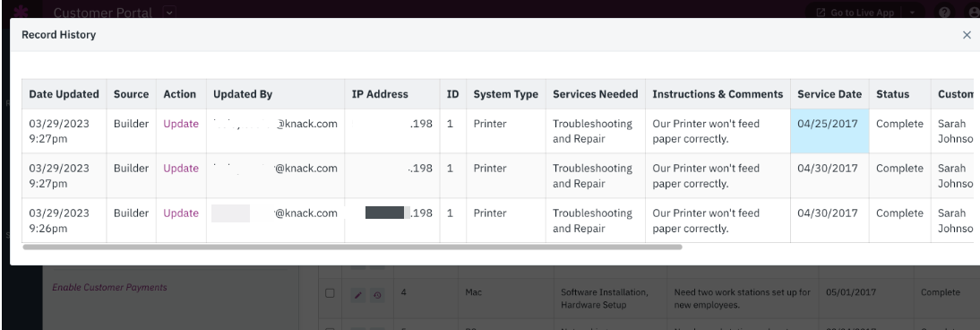This screenshot has width=980, height=330.
Task: Click the Record History dialog title
Action: click(x=59, y=34)
